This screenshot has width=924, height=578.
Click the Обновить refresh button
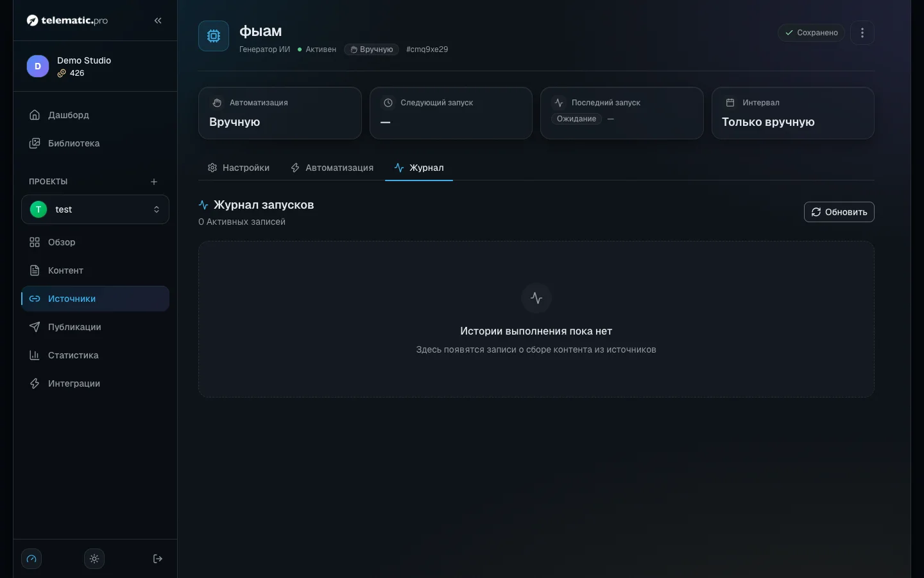(x=839, y=212)
